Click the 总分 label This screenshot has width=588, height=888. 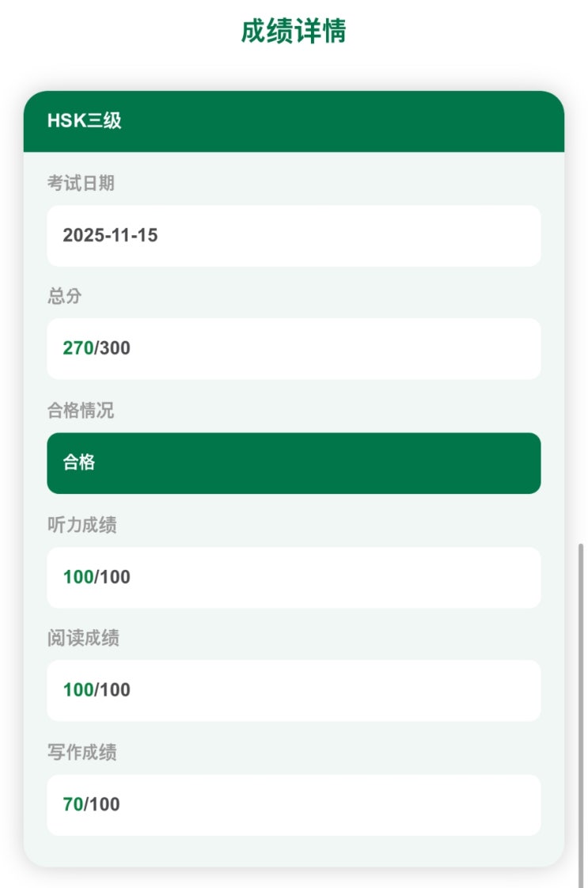pos(64,296)
